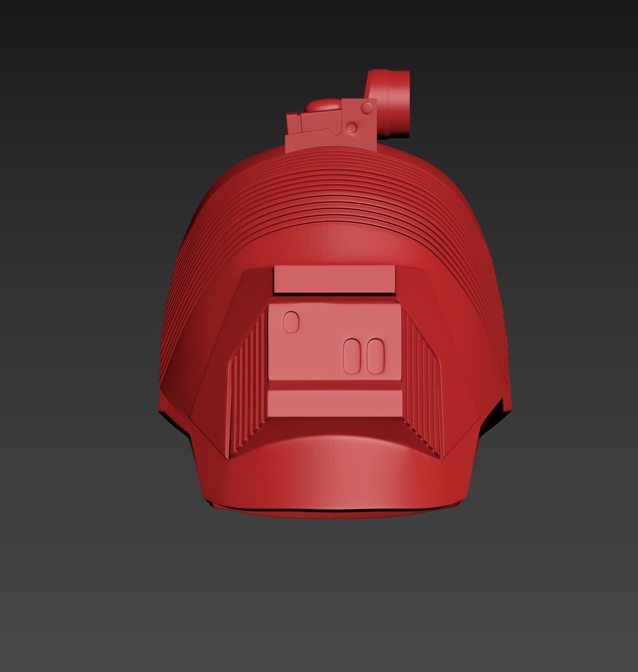
Task: Select the single oval slot on the back panel
Action: coord(290,322)
